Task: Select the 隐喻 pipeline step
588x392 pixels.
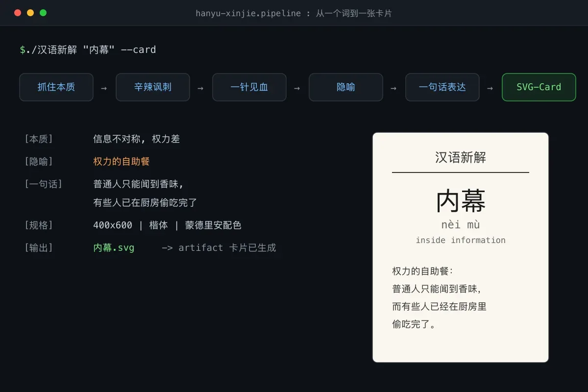Action: [346, 87]
